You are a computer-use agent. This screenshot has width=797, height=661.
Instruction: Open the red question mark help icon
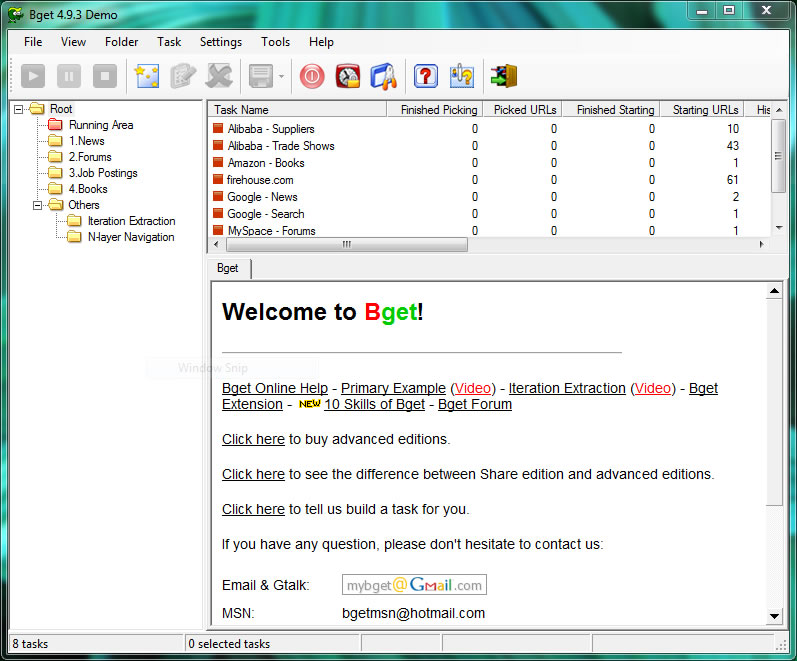pyautogui.click(x=425, y=76)
